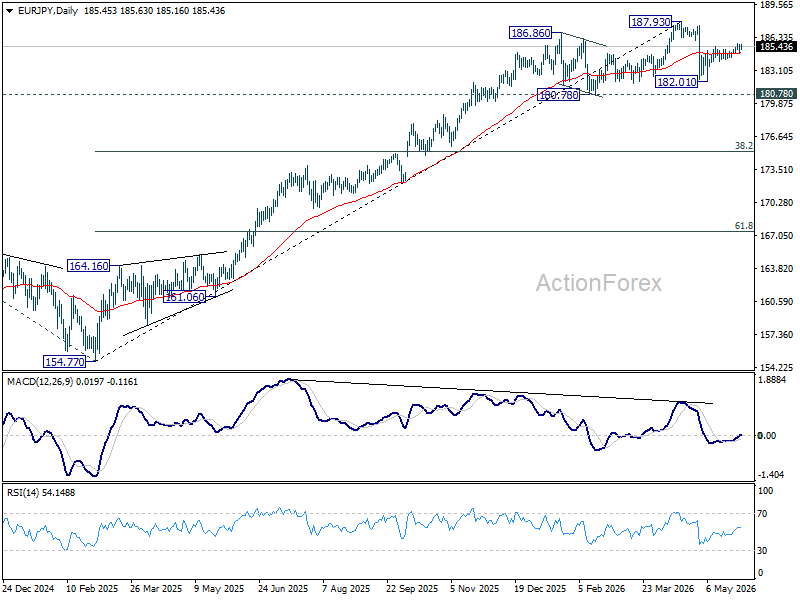Click the 154.770 low price label
800x600 pixels.
[x=65, y=362]
